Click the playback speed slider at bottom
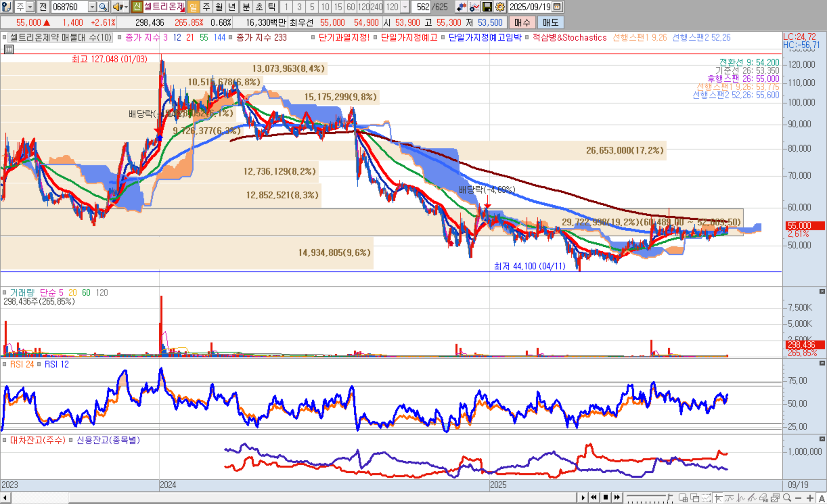Image resolution: width=827 pixels, height=504 pixels. [646, 497]
